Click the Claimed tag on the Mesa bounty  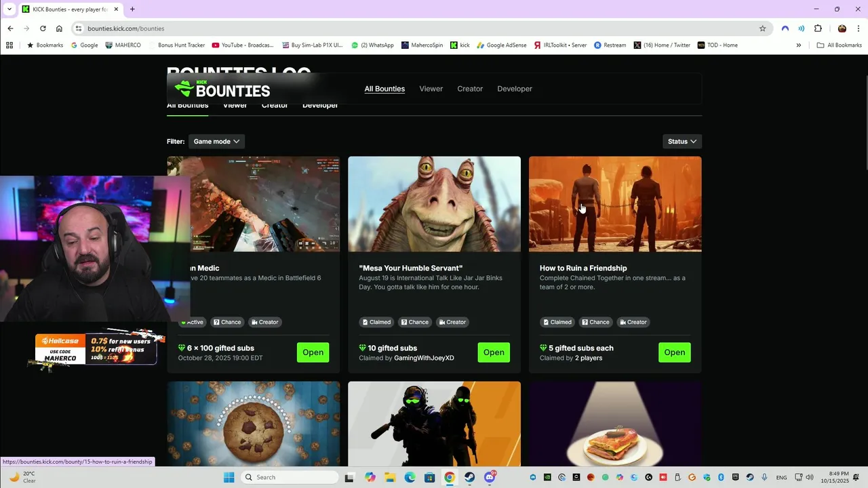[376, 322]
